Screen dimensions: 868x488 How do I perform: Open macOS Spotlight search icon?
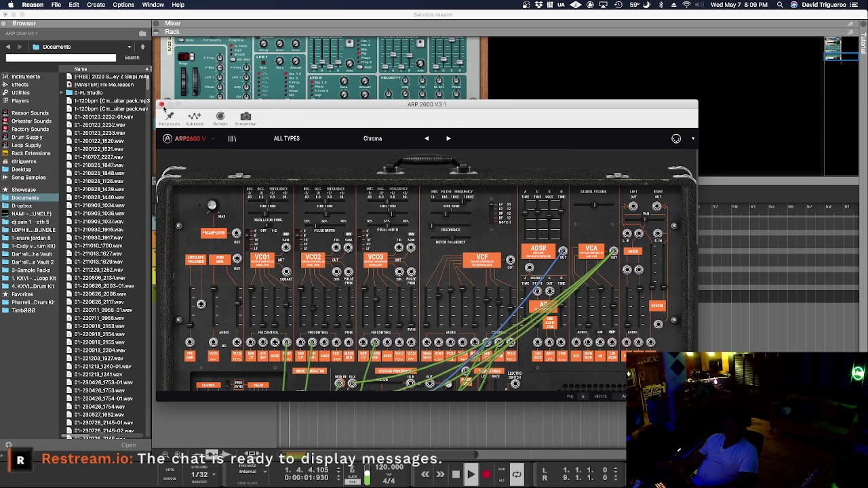781,5
